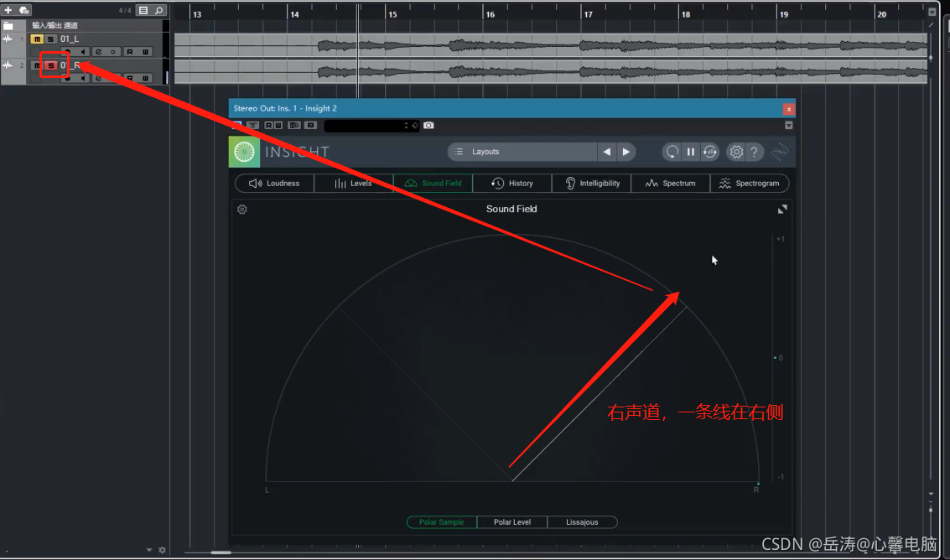Toggle Read automation R on 01_L

130,51
